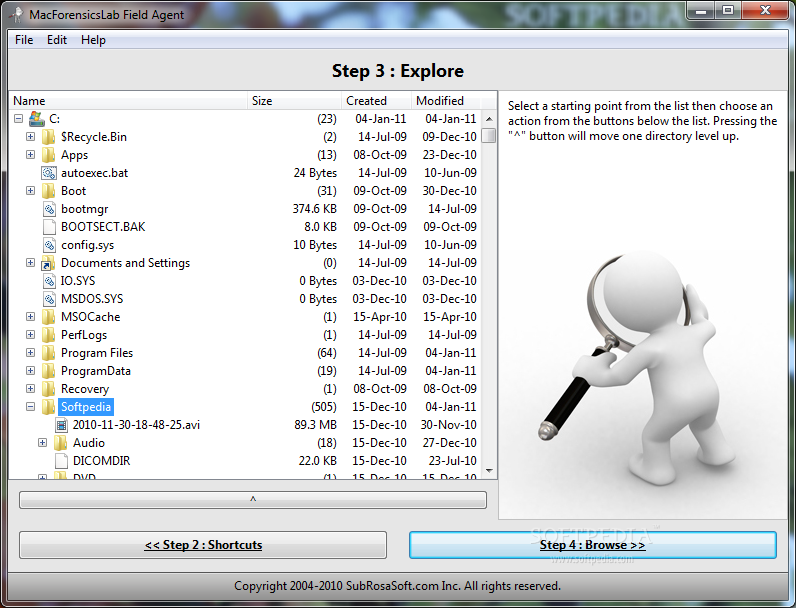Collapse the Softpedia folder node
The image size is (796, 608).
tap(30, 407)
